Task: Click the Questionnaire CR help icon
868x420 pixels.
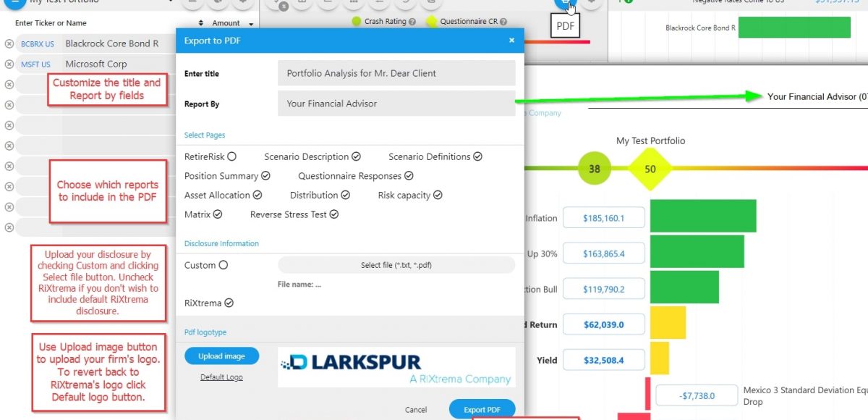Action: coord(503,22)
